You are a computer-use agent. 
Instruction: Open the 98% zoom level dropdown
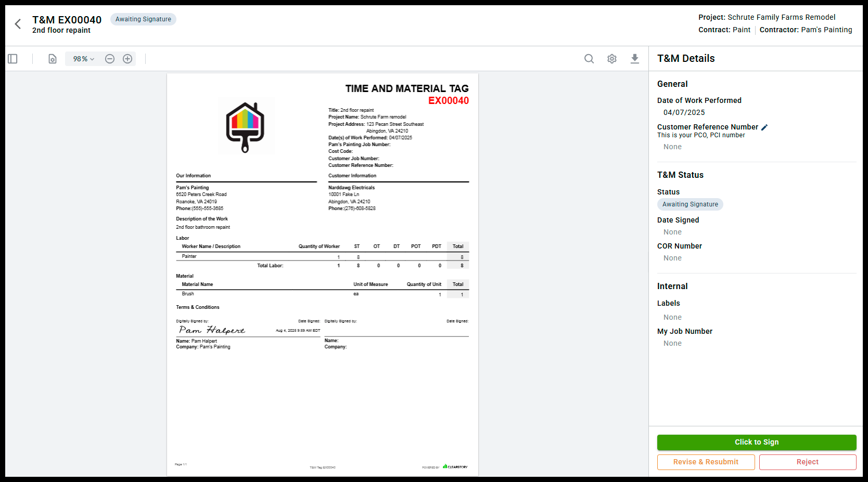click(x=83, y=59)
